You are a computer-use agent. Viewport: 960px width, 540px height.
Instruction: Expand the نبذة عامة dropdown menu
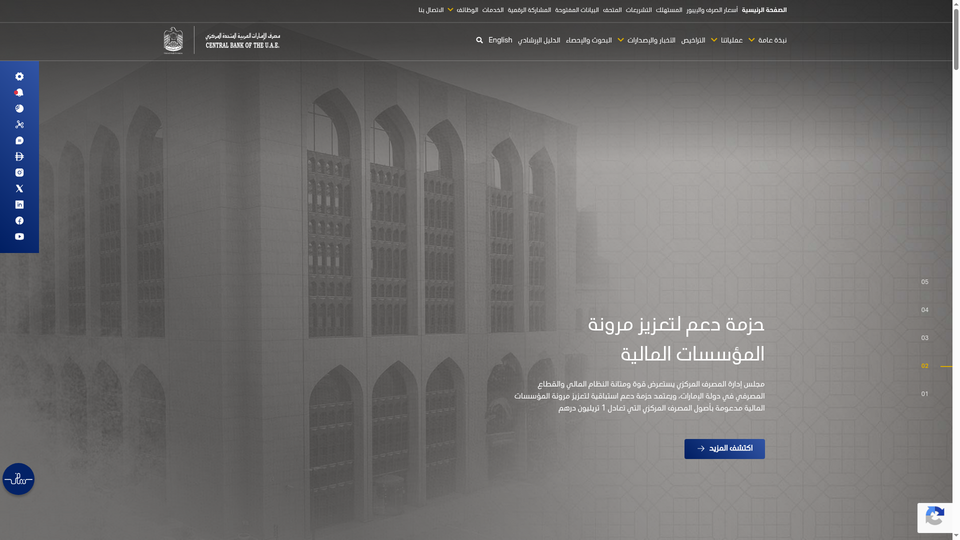(767, 41)
